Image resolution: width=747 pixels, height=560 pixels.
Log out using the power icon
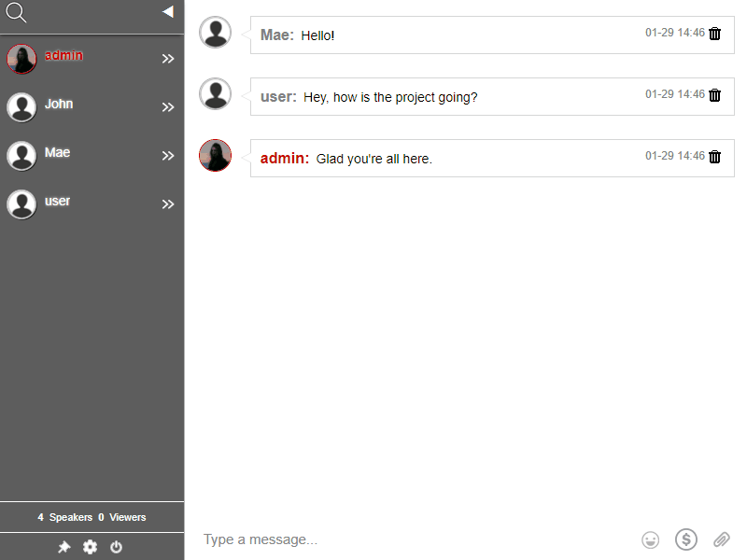(x=116, y=547)
